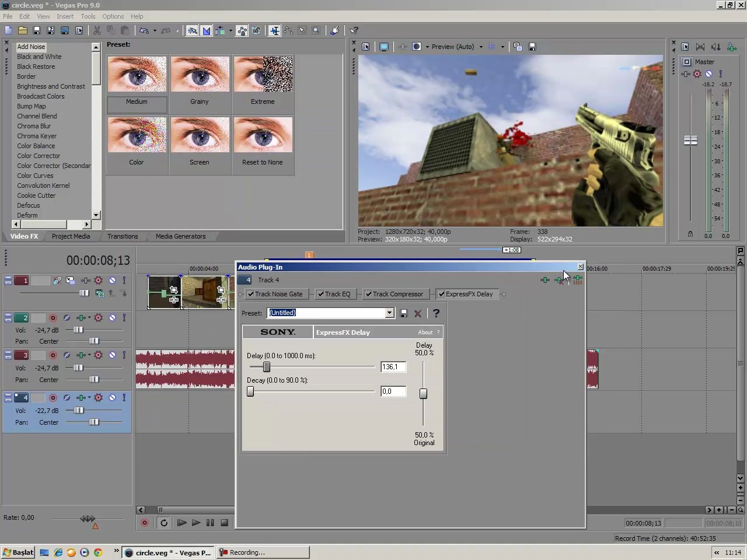Switch to the Transitions tab
This screenshot has height=560, width=747.
(x=123, y=236)
